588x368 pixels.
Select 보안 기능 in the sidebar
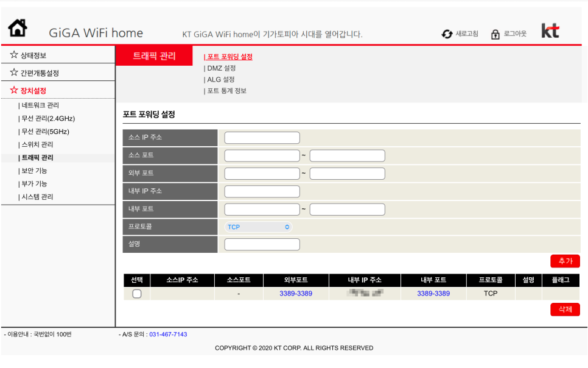(34, 171)
